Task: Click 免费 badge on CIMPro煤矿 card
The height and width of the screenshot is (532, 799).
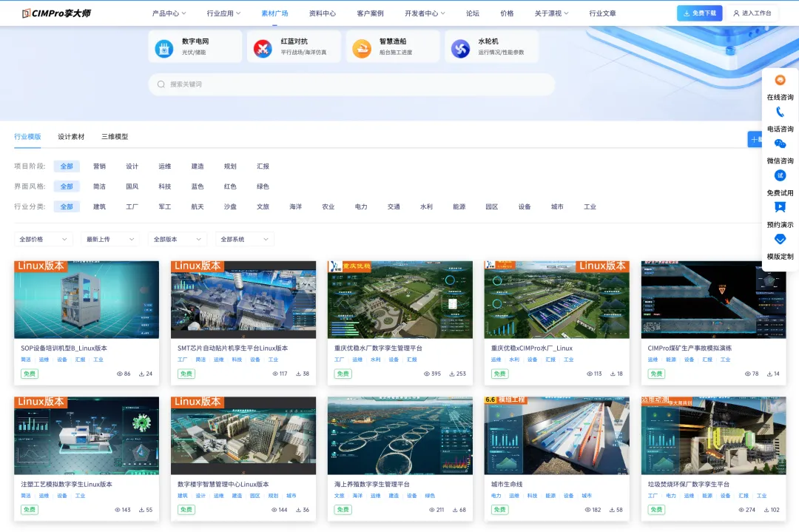Action: [x=656, y=374]
